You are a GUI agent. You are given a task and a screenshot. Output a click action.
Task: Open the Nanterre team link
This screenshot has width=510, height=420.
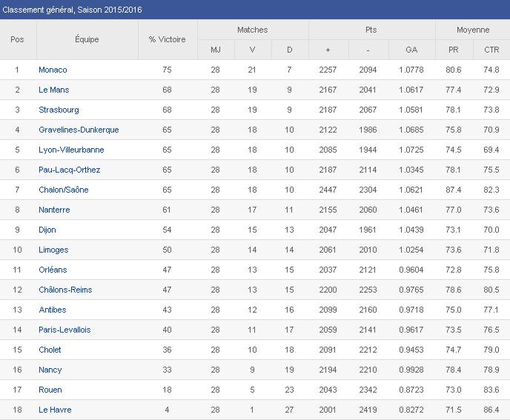pos(54,210)
